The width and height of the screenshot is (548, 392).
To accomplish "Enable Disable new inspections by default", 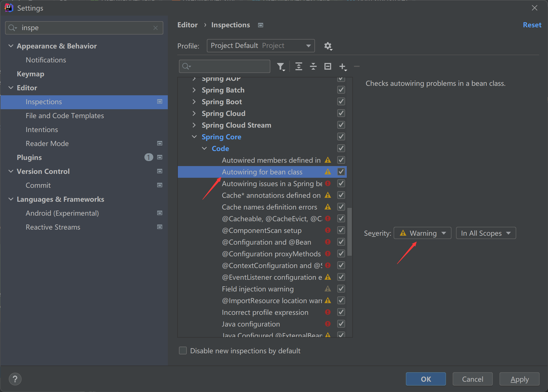I will coord(183,350).
